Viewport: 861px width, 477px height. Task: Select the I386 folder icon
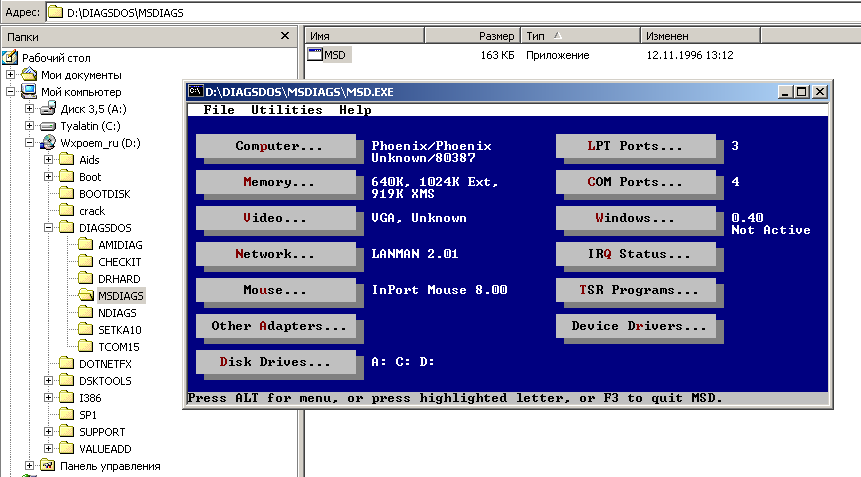coord(66,397)
